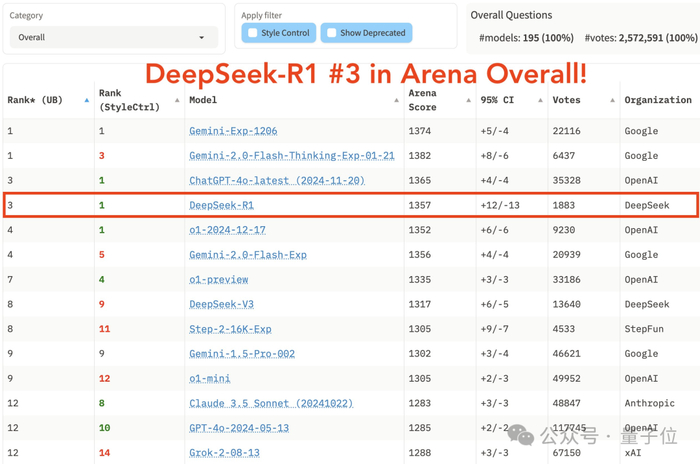Open Claude 3.5 Sonnet (20241022) link
Screen dimensions: 700x464
(x=271, y=403)
